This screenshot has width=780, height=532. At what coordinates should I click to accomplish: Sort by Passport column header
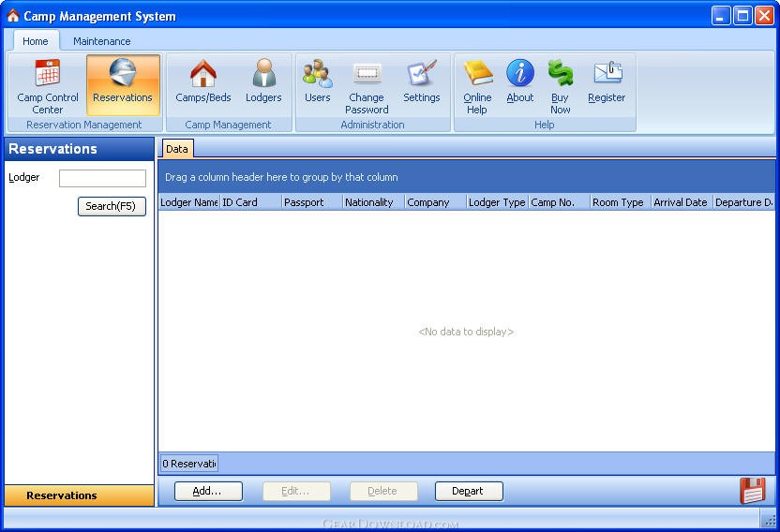[x=312, y=202]
